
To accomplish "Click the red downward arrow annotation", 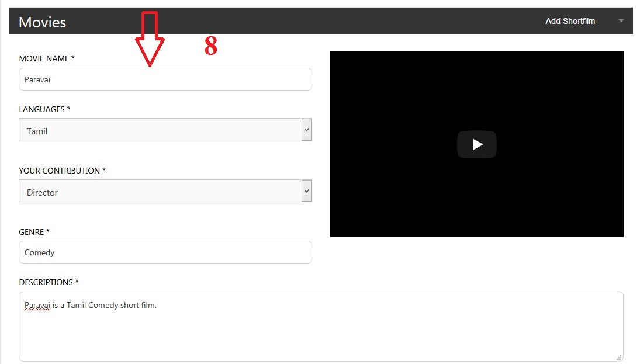I will pos(150,39).
